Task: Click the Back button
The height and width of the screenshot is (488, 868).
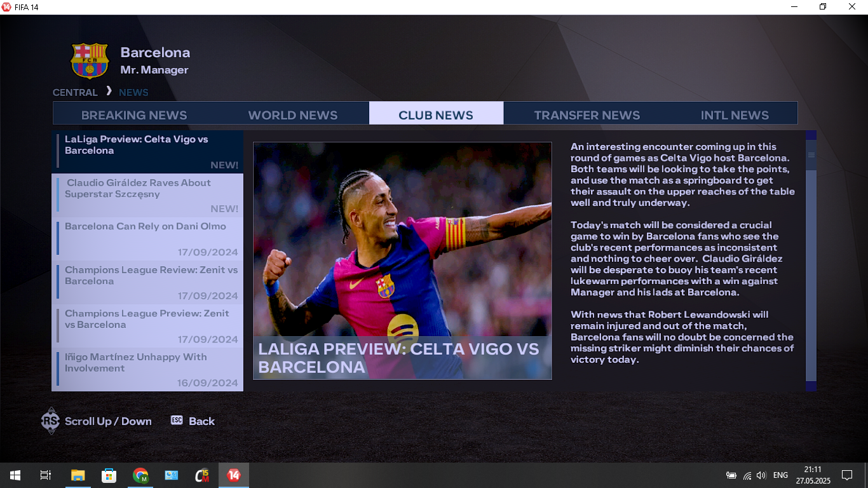Action: (201, 421)
